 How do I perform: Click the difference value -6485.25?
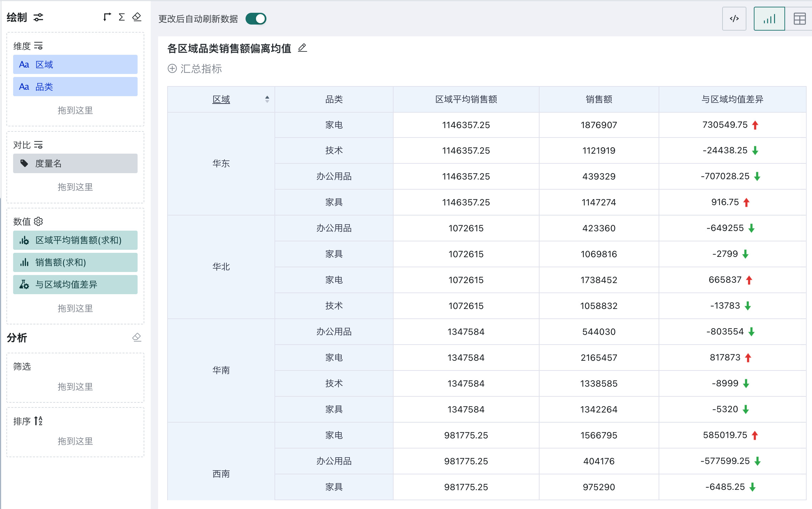(725, 487)
